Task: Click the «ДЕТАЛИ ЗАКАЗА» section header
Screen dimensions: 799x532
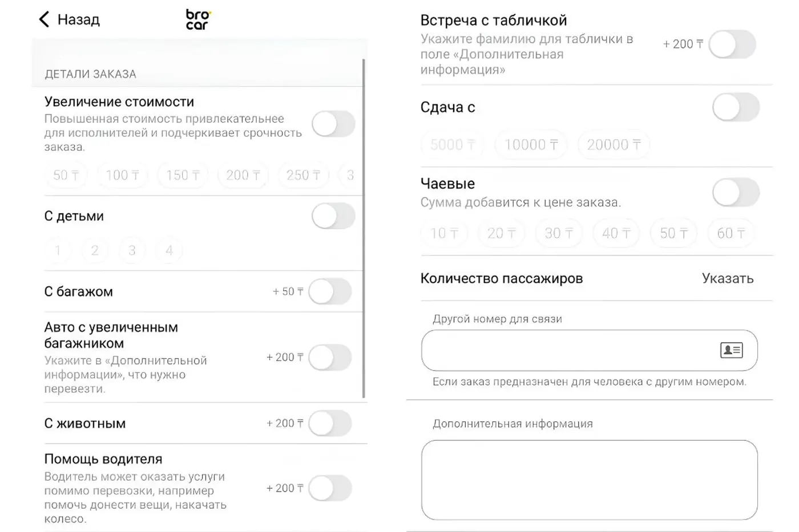Action: tap(90, 74)
